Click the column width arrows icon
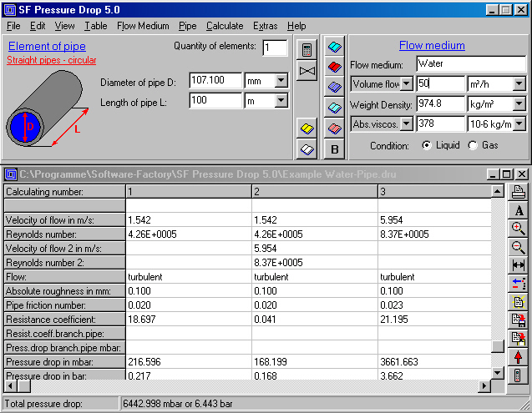Screen dimensions: 532x413 (518, 265)
